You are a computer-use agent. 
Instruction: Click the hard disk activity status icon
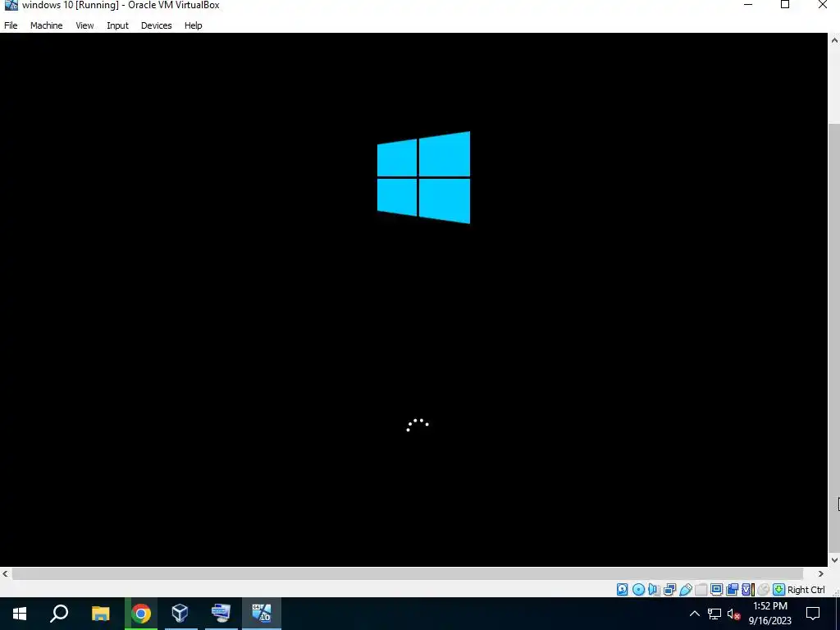[x=622, y=589]
